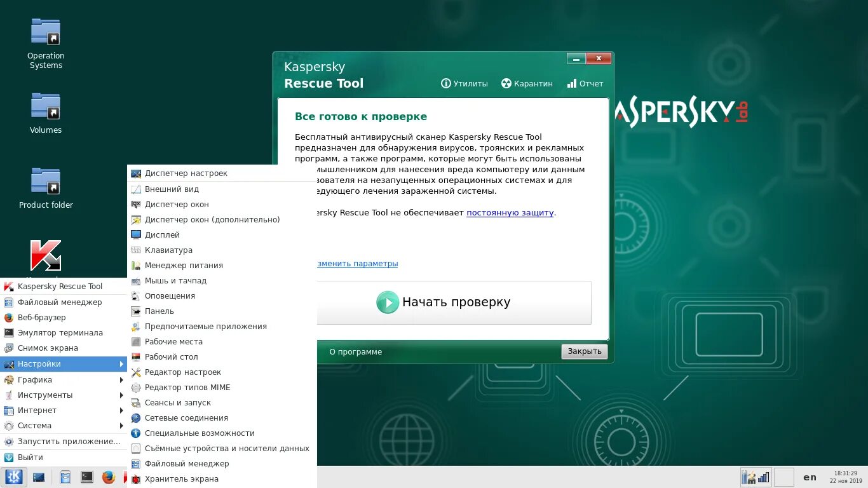868x488 pixels.
Task: Open the Operation Systems desktop folder
Action: [46, 43]
